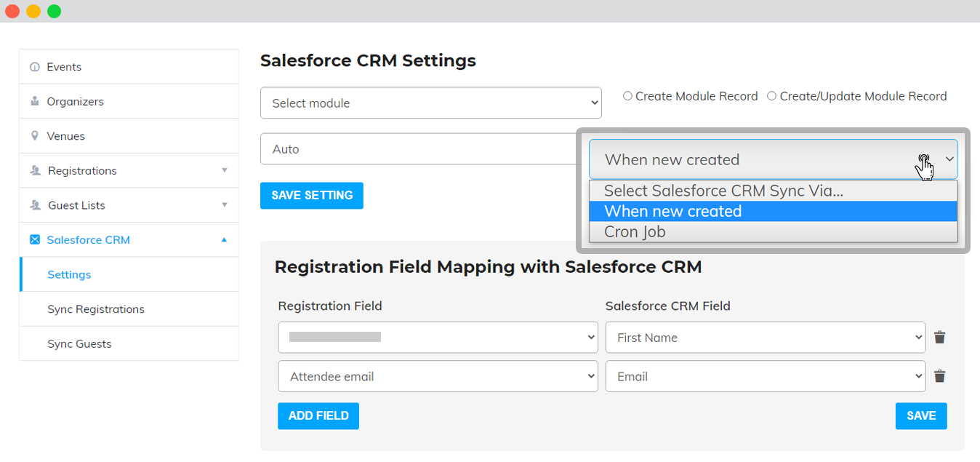Open the Sync Guests submenu item
980x462 pixels.
[x=129, y=343]
